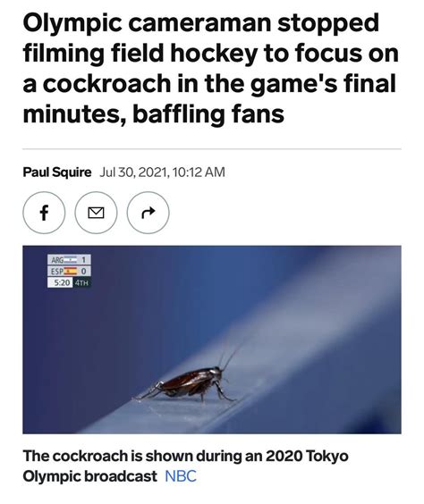
Task: Select the ESP score row showing 0
Action: [69, 271]
